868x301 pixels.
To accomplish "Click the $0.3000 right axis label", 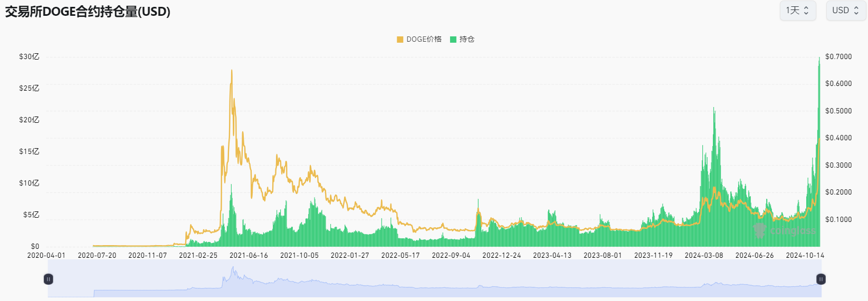I will [838, 165].
